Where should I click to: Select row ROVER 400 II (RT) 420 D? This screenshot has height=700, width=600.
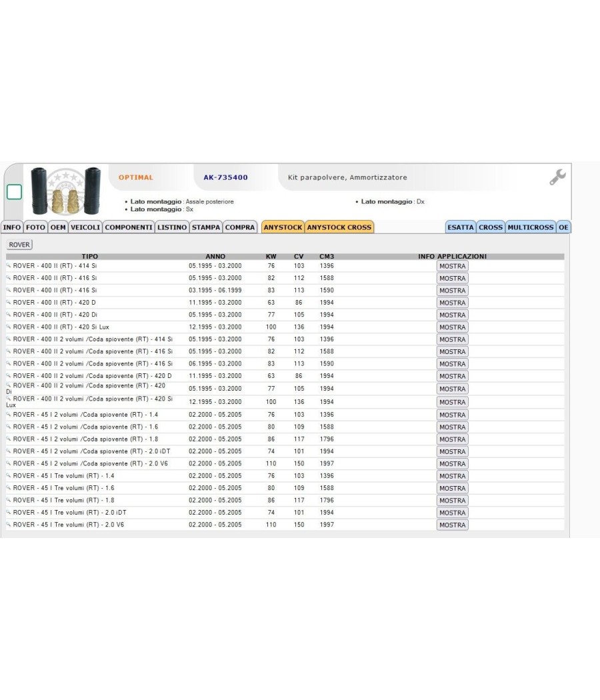(285, 302)
